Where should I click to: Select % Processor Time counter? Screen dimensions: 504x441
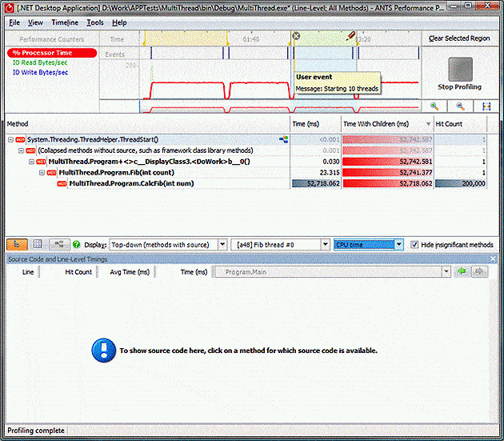(x=52, y=53)
